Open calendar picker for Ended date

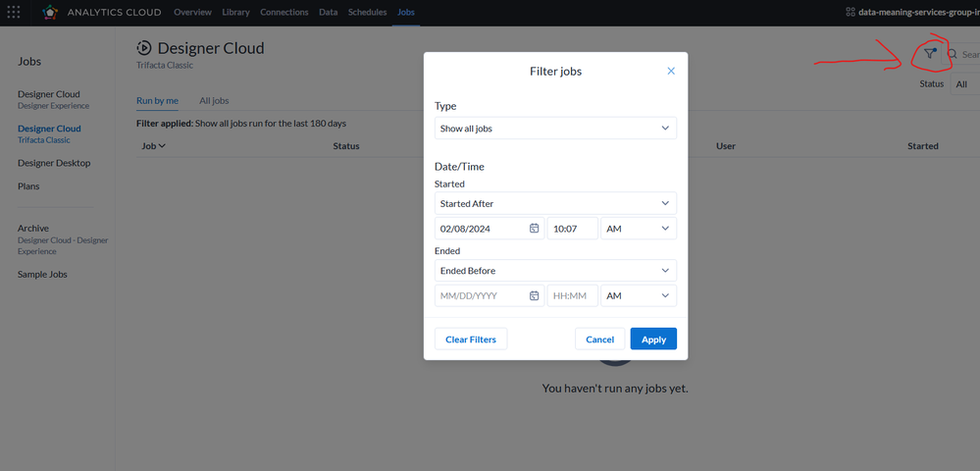535,295
